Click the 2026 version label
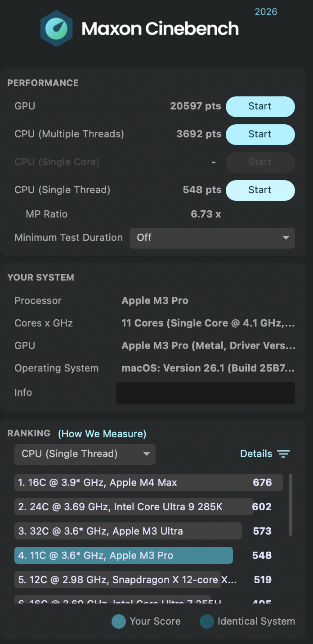This screenshot has width=313, height=644. [266, 12]
